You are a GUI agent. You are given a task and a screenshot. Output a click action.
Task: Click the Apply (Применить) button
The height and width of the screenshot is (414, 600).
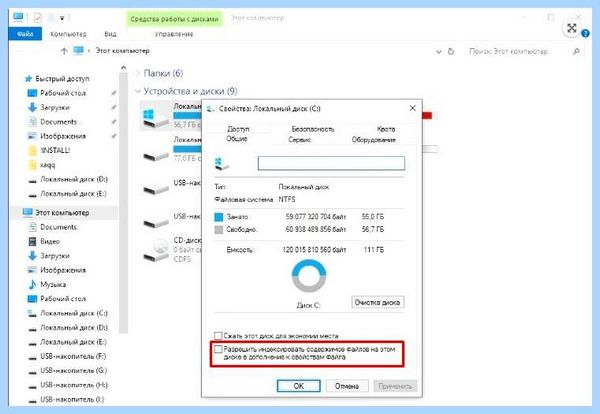coord(395,386)
